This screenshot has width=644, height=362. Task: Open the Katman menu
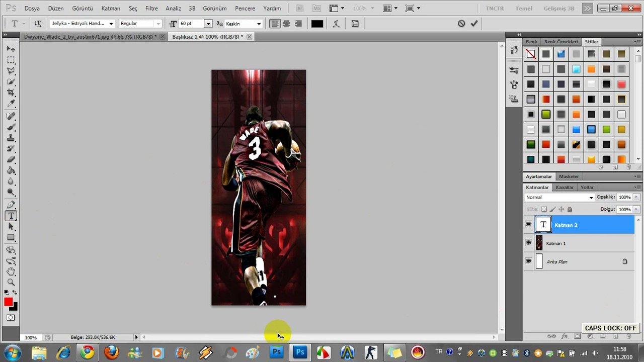pyautogui.click(x=111, y=9)
